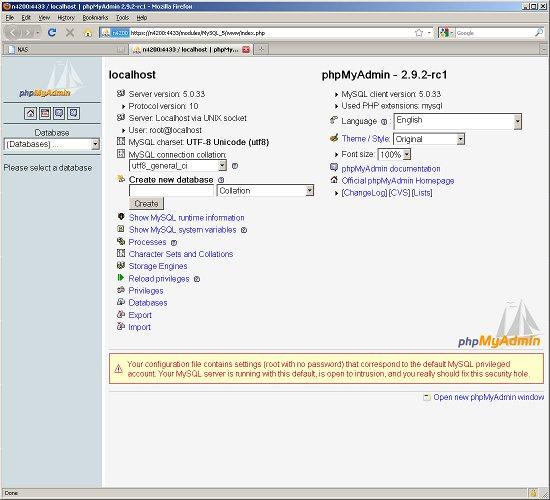The height and width of the screenshot is (500, 550).
Task: Open the Databases link
Action: (148, 303)
